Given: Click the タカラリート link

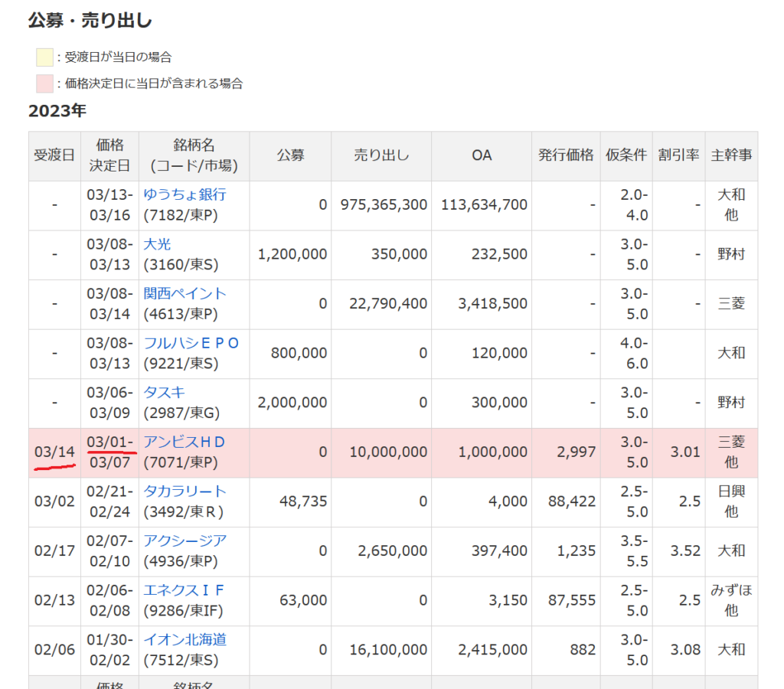Looking at the screenshot, I should [185, 491].
